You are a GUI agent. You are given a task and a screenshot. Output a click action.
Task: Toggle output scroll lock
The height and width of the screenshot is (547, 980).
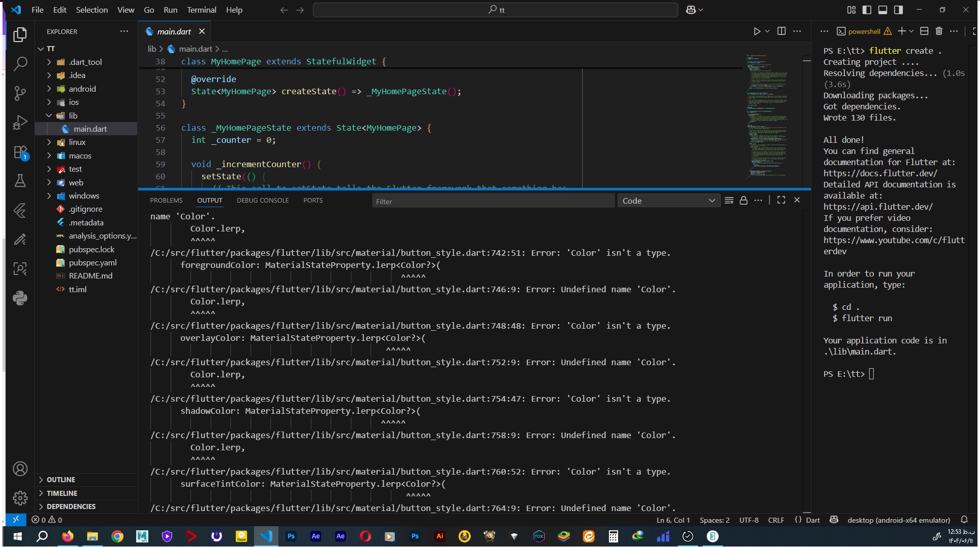[744, 201]
